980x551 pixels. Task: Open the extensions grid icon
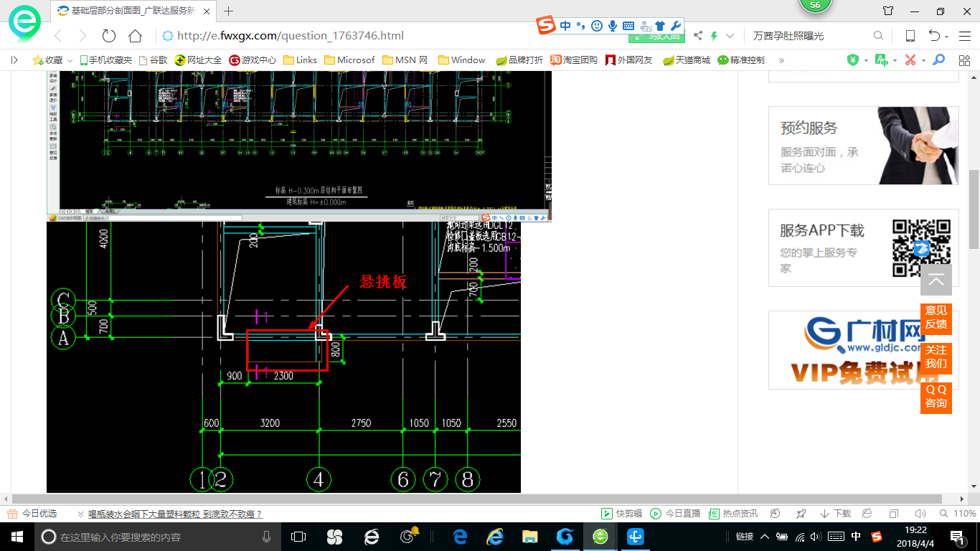click(x=964, y=60)
